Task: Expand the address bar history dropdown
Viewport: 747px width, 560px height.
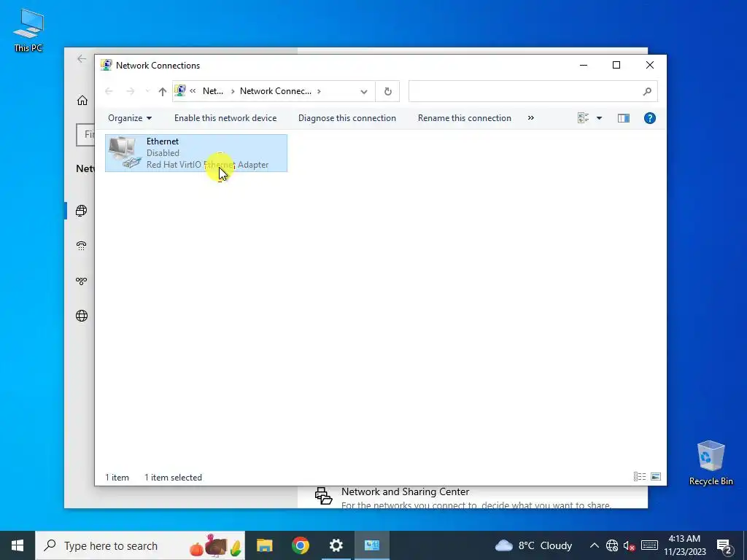Action: [364, 91]
